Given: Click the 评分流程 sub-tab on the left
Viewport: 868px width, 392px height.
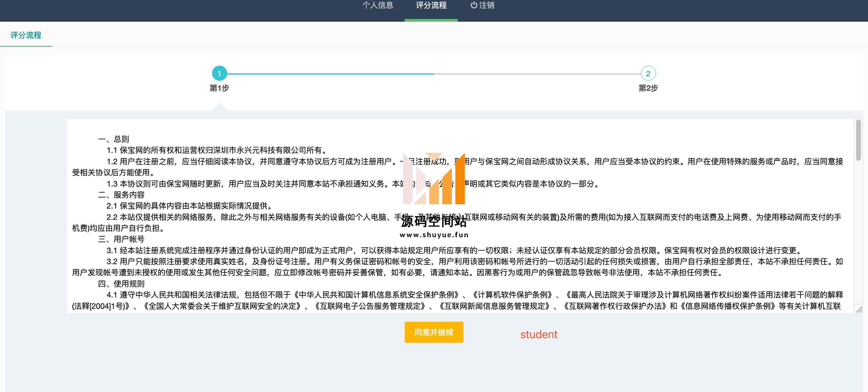Looking at the screenshot, I should tap(26, 35).
